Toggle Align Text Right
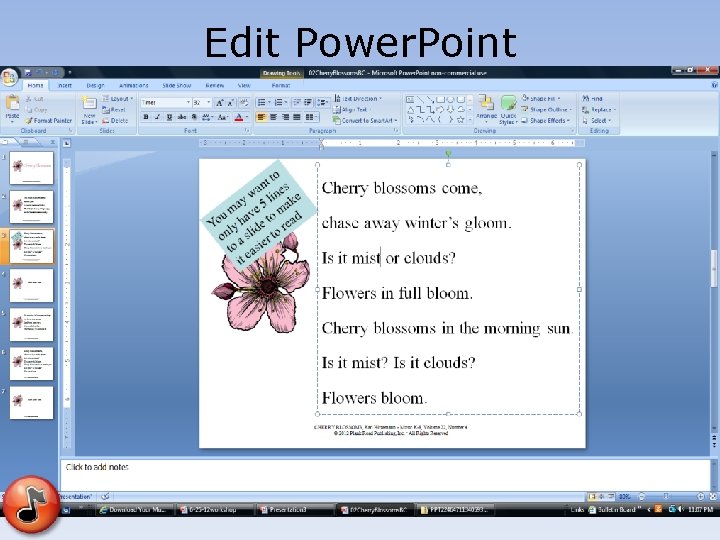720x540 pixels. pyautogui.click(x=285, y=117)
